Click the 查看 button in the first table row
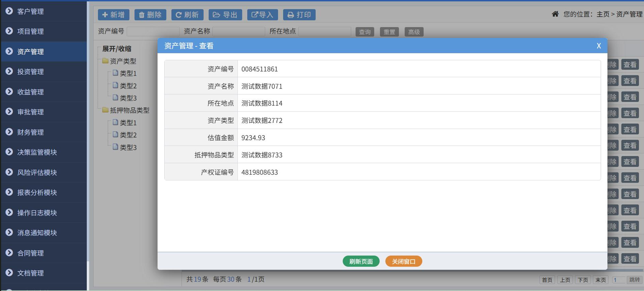Image resolution: width=644 pixels, height=291 pixels. tap(630, 64)
